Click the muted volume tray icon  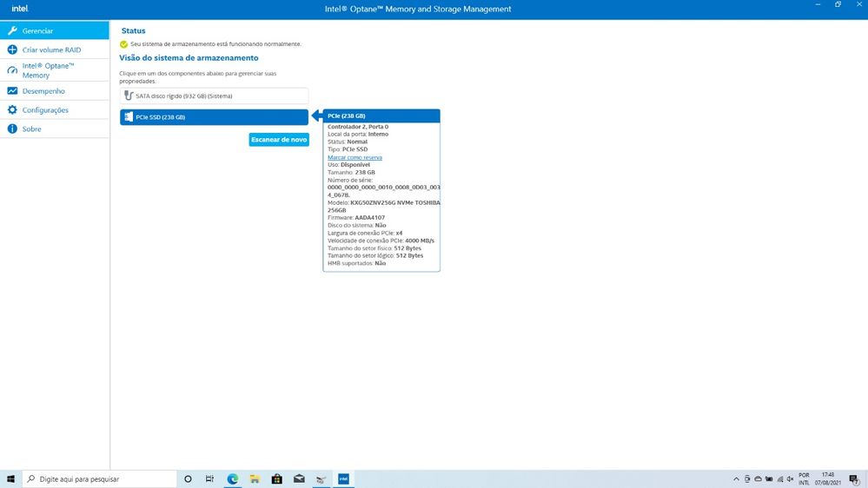tap(790, 479)
